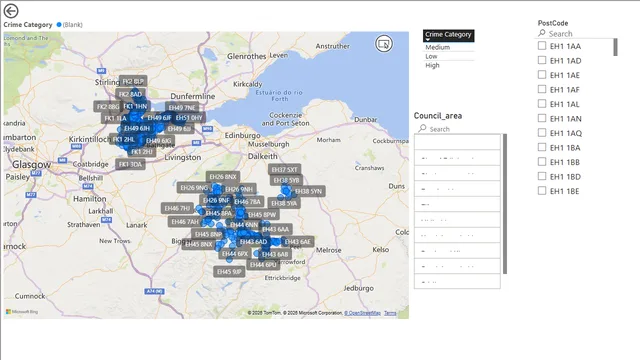This screenshot has height=360, width=640.
Task: Click the PostCode list scrollbar
Action: pos(616,47)
